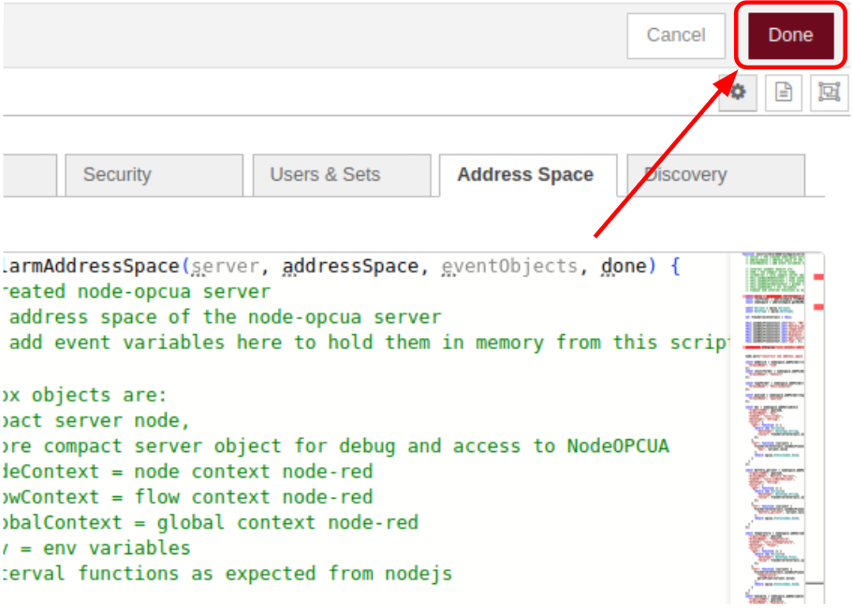Open node appearance icon

click(829, 93)
